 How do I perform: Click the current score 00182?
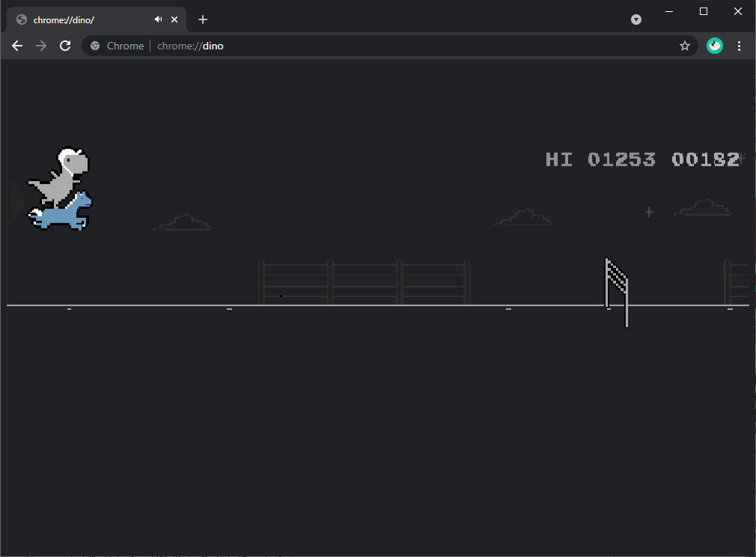tap(707, 159)
